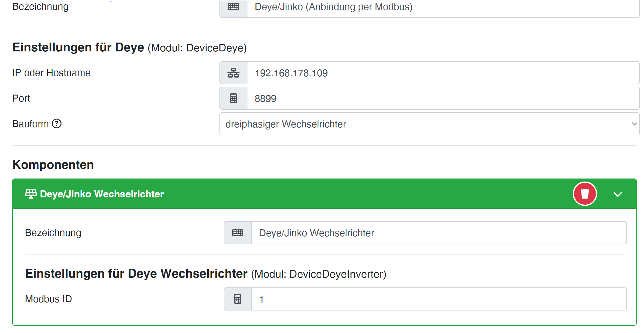Screen dimensions: 644x333
Task: Click the solar panel icon in green header
Action: pyautogui.click(x=31, y=194)
